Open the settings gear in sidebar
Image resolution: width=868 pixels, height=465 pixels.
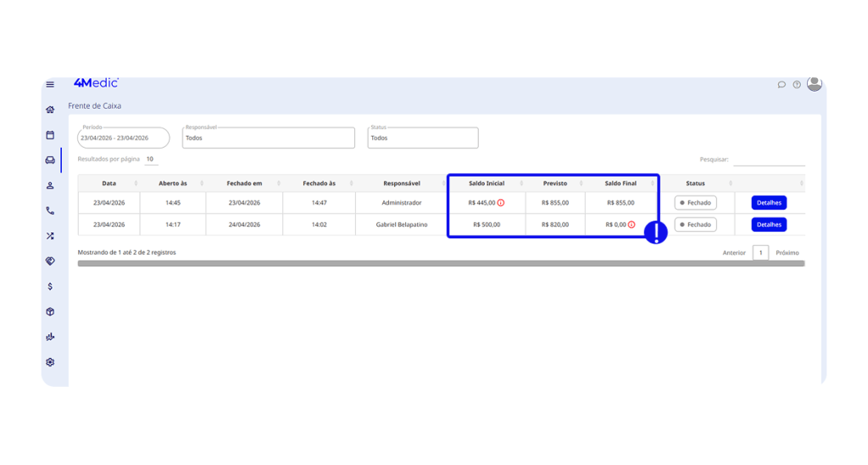coord(50,362)
